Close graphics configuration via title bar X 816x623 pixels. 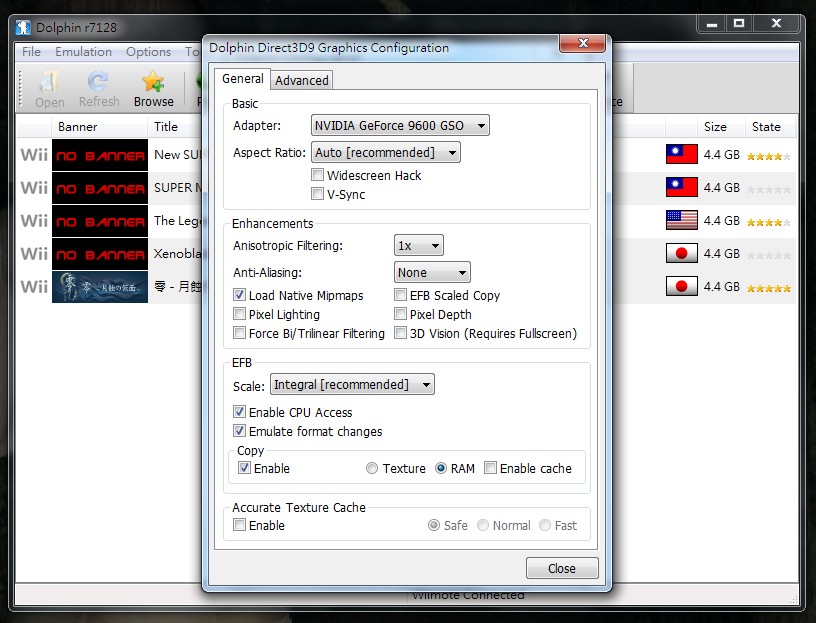point(583,43)
